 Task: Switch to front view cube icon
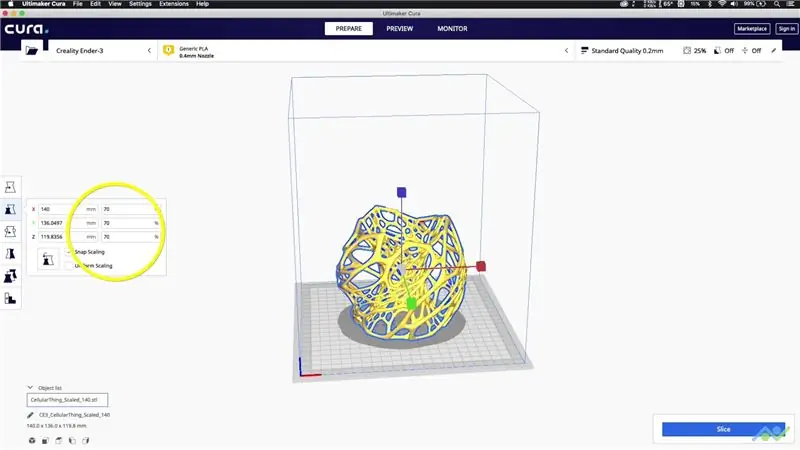[45, 440]
